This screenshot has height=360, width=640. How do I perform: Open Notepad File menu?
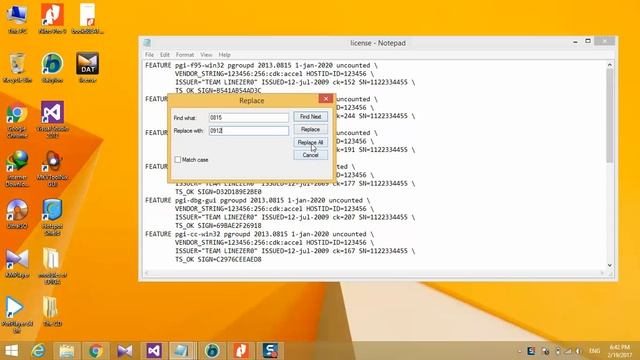tap(149, 55)
